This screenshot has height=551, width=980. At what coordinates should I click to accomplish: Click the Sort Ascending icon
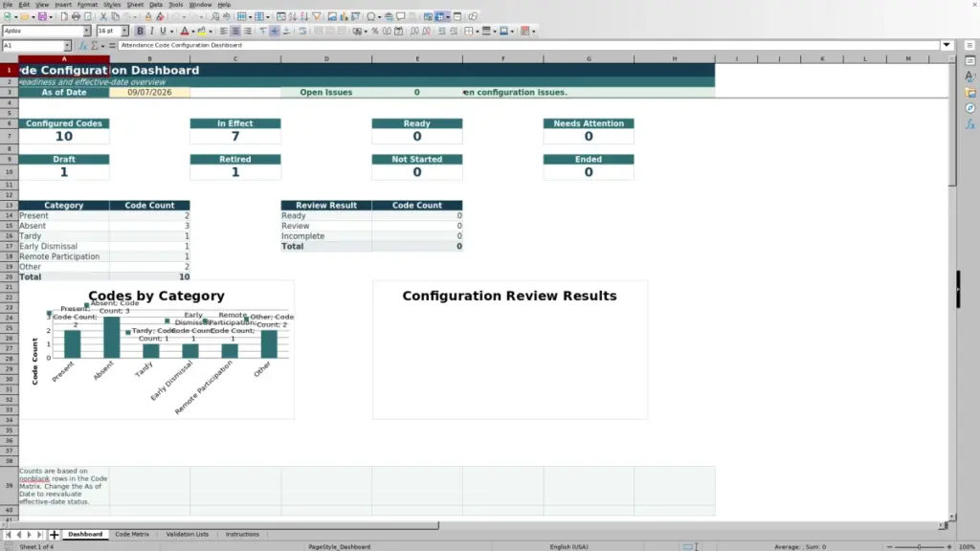tap(292, 16)
